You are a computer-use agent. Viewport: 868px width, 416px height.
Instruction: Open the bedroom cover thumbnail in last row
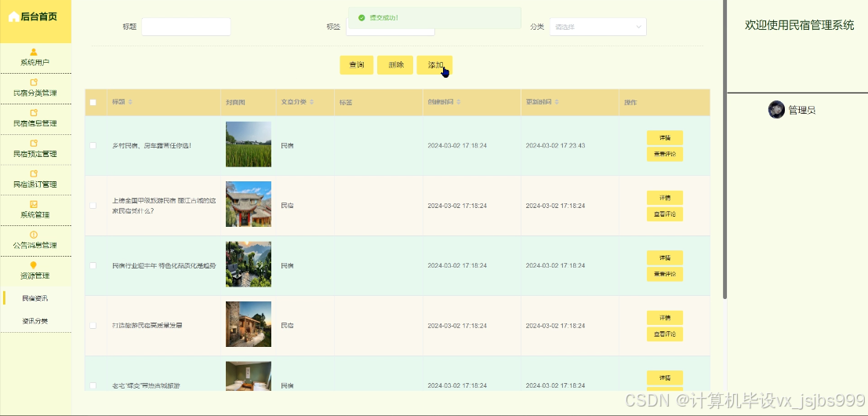pos(249,377)
